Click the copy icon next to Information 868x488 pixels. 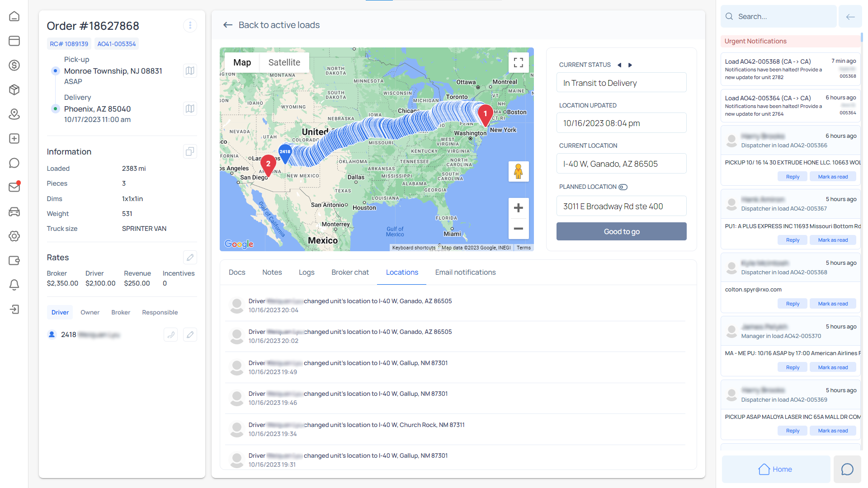[x=190, y=151]
